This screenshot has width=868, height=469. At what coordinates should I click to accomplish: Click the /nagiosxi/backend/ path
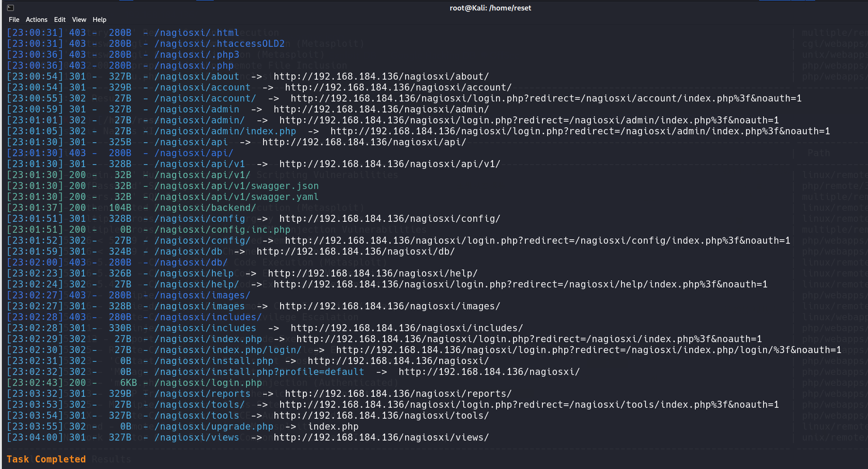click(x=205, y=208)
